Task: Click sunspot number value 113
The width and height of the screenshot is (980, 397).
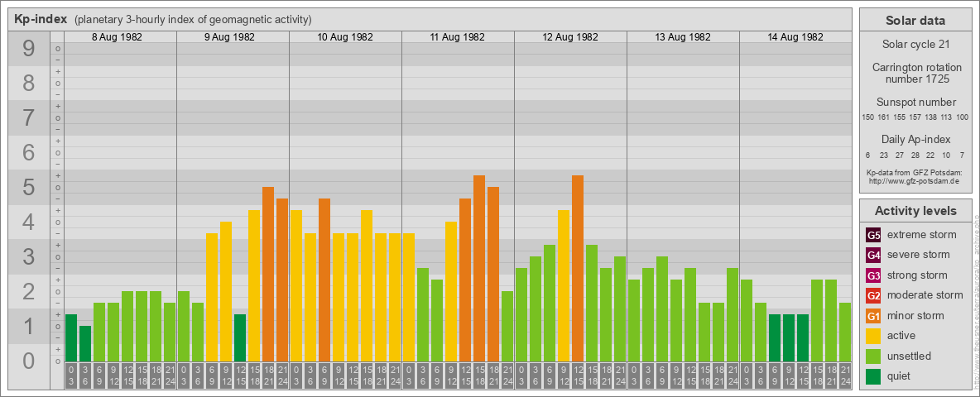Action: [946, 117]
